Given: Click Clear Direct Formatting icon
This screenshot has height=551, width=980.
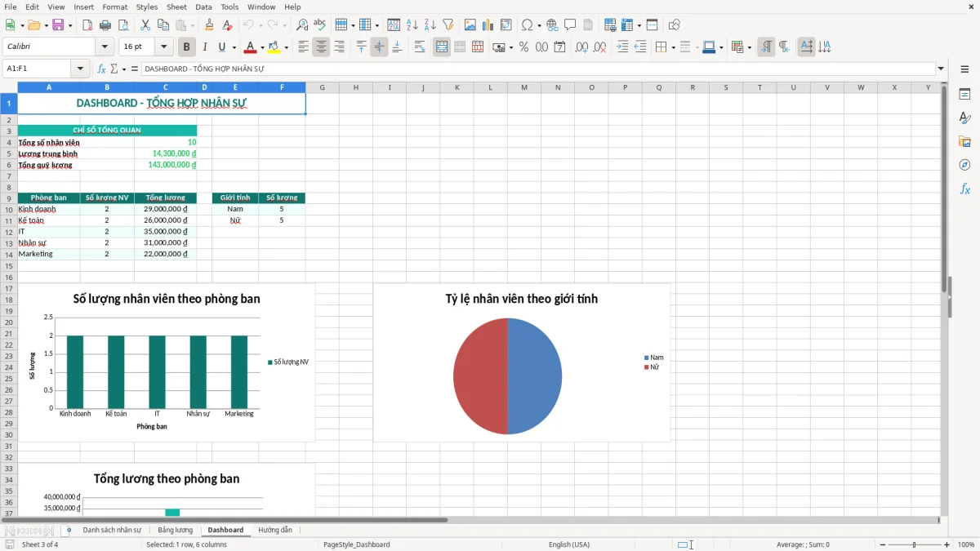Looking at the screenshot, I should [227, 25].
